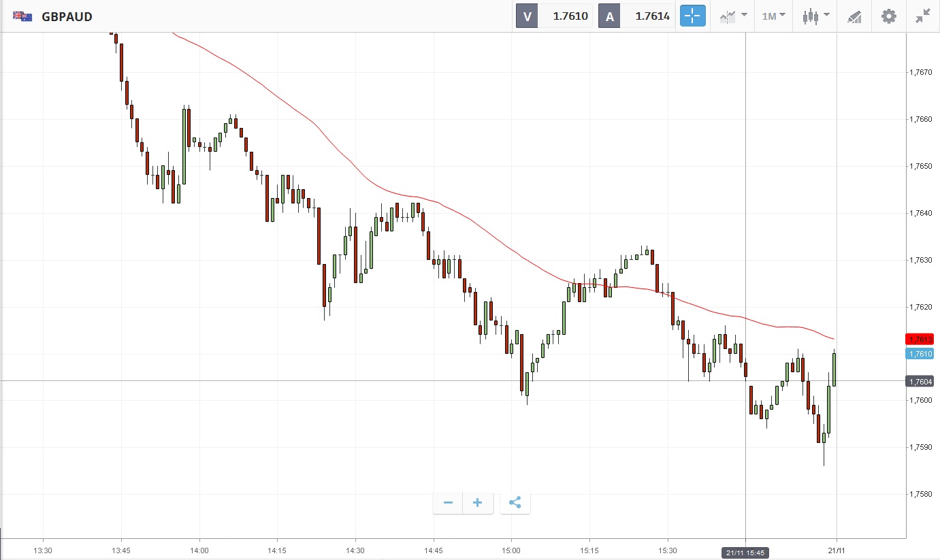Open the drawing tools icon
Viewport: 940px width, 560px height.
pyautogui.click(x=854, y=16)
